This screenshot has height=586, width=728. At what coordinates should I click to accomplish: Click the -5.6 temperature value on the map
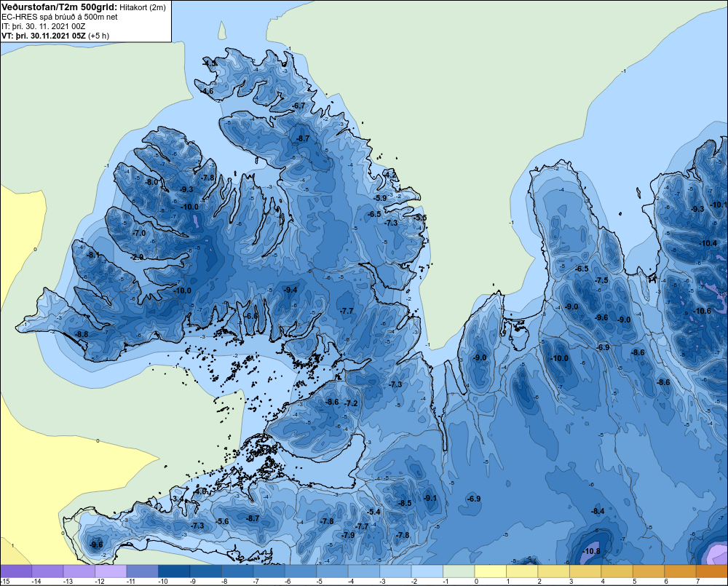coord(223,522)
